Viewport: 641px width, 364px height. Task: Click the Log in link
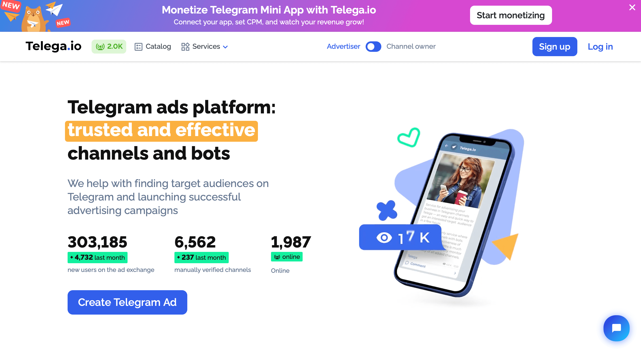click(600, 47)
